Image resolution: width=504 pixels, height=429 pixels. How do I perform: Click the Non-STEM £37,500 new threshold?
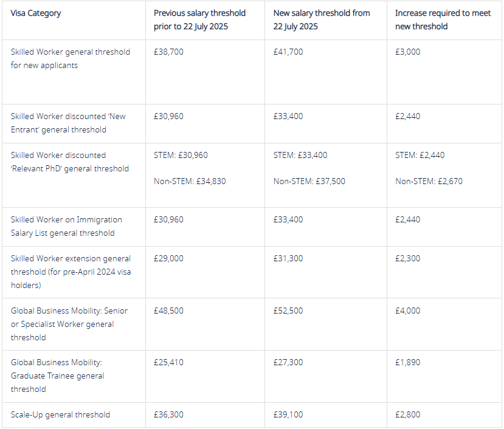[309, 181]
